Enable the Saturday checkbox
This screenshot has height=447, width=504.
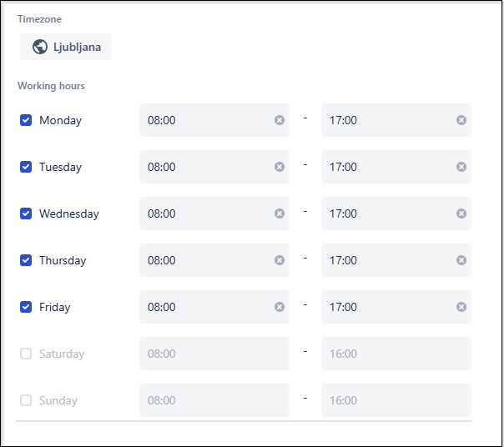pyautogui.click(x=26, y=354)
